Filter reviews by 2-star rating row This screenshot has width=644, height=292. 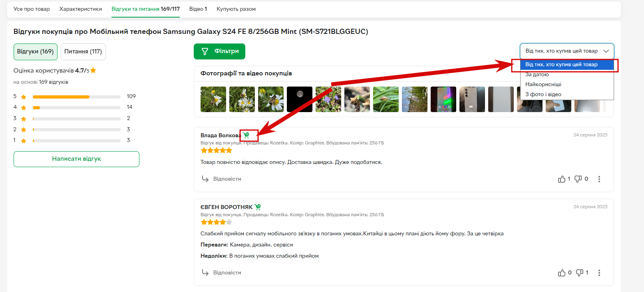coord(74,129)
